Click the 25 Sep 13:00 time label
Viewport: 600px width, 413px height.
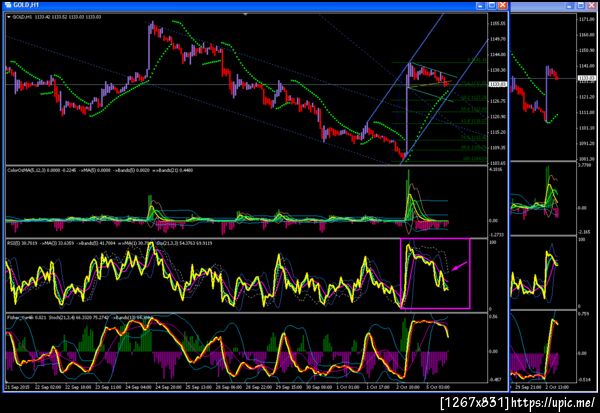click(x=199, y=387)
